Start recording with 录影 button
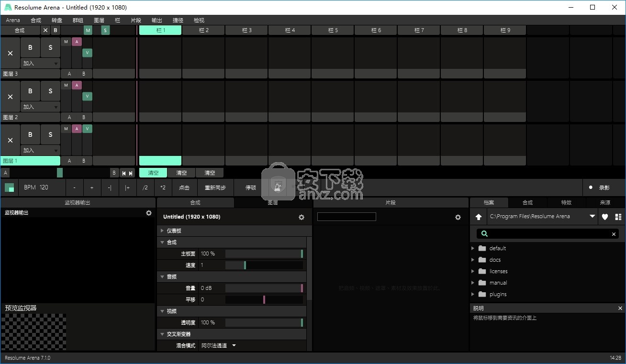The image size is (626, 364). tap(604, 188)
